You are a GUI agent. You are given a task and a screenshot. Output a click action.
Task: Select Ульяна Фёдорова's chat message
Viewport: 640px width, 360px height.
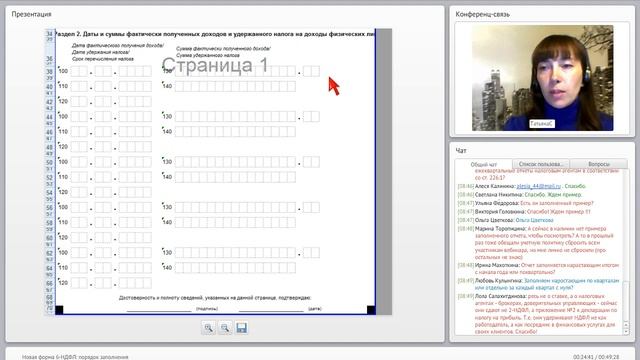point(525,203)
